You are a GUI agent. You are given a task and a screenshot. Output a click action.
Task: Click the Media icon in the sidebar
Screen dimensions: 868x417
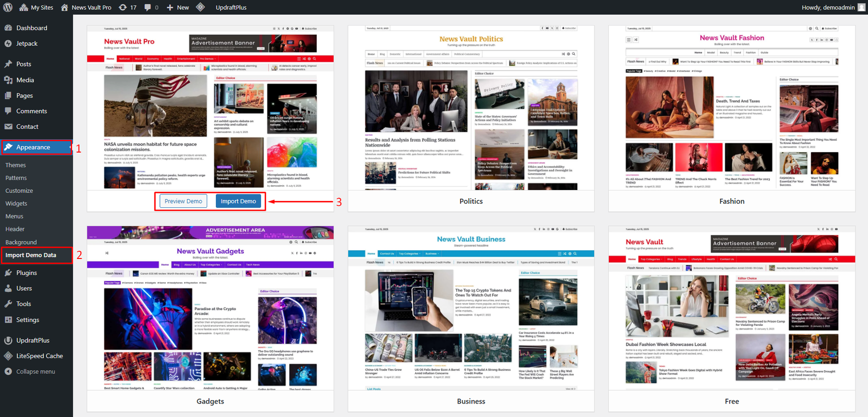coord(8,80)
